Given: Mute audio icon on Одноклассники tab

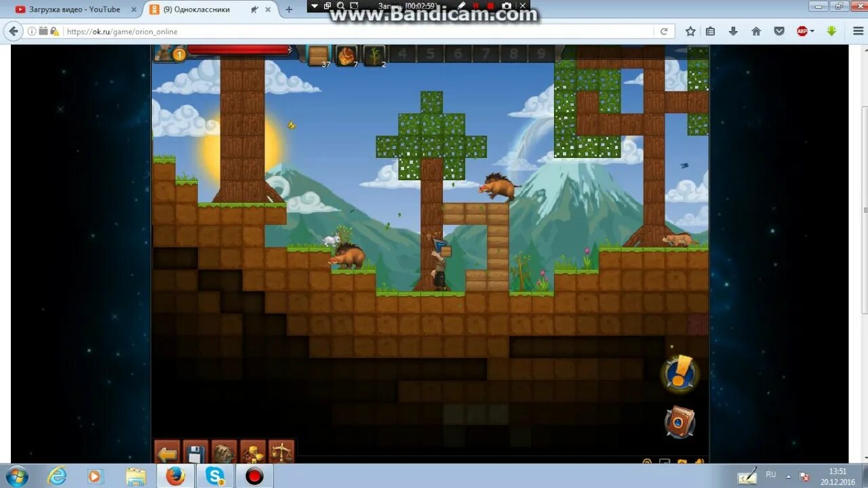Looking at the screenshot, I should click(255, 9).
